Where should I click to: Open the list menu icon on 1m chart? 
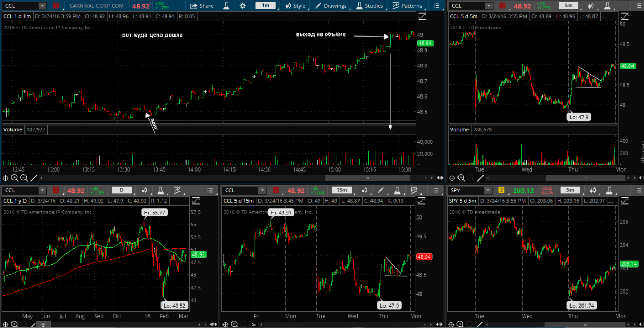(436, 6)
